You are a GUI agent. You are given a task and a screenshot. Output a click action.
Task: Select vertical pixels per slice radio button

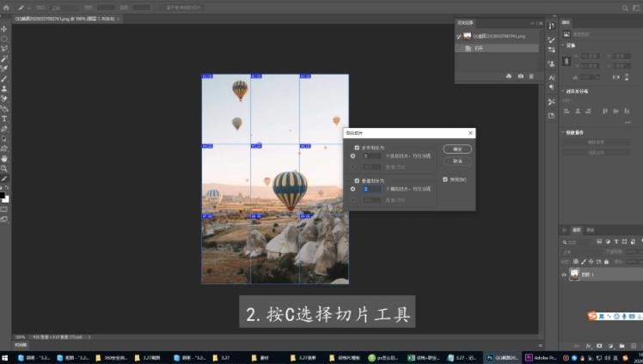[352, 200]
